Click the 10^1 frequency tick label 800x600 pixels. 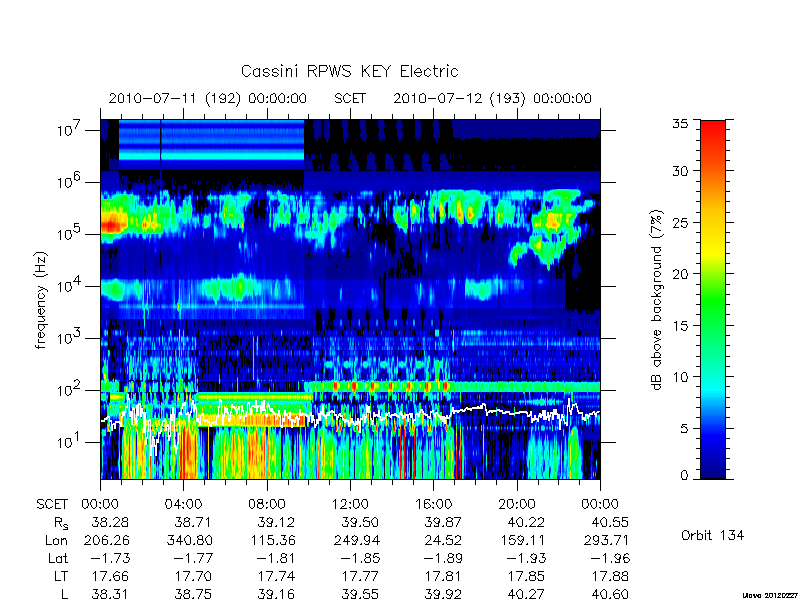tap(70, 441)
